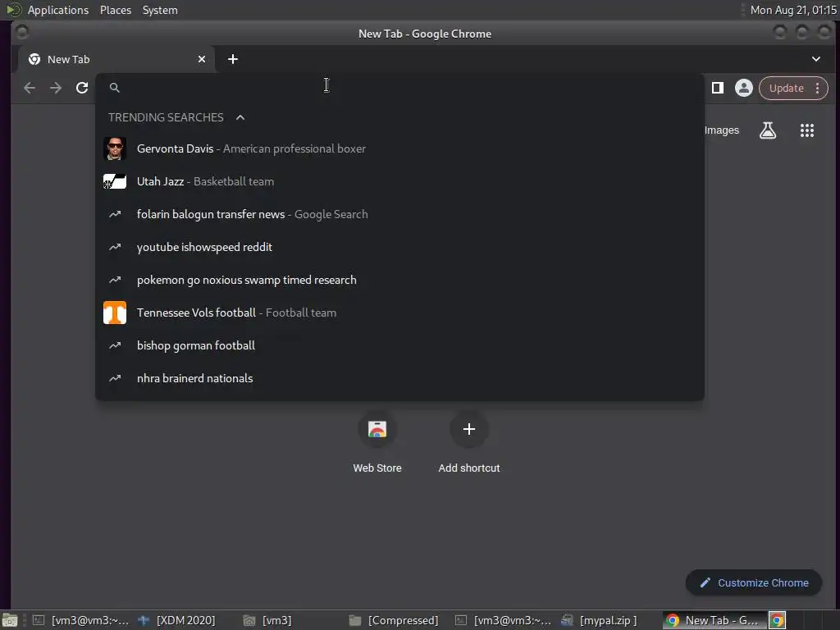Select the New Tab tab
The image size is (840, 630).
click(116, 59)
